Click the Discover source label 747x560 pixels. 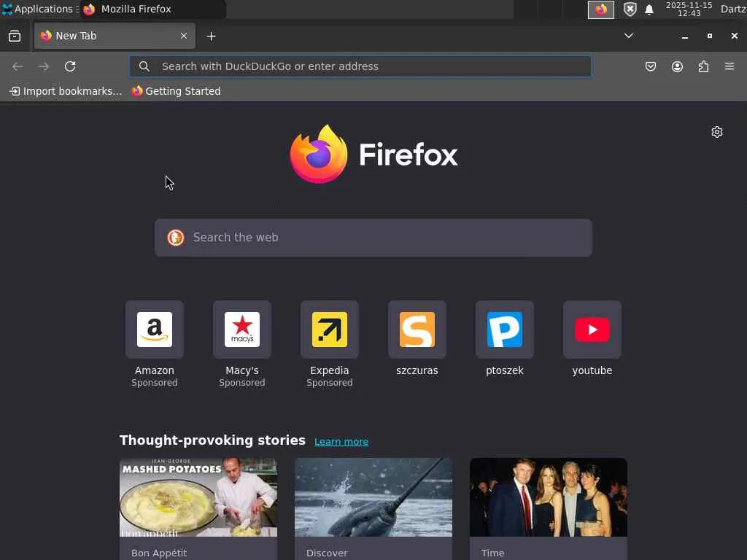(327, 553)
